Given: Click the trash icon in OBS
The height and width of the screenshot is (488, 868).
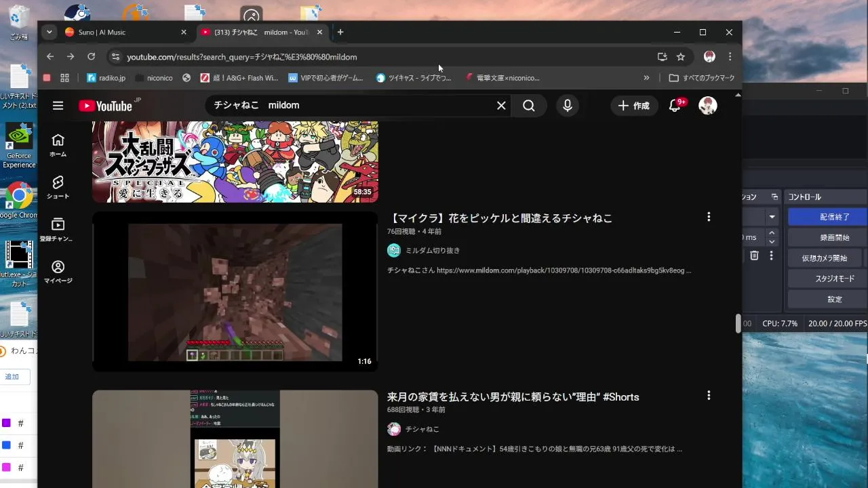Looking at the screenshot, I should click(754, 256).
